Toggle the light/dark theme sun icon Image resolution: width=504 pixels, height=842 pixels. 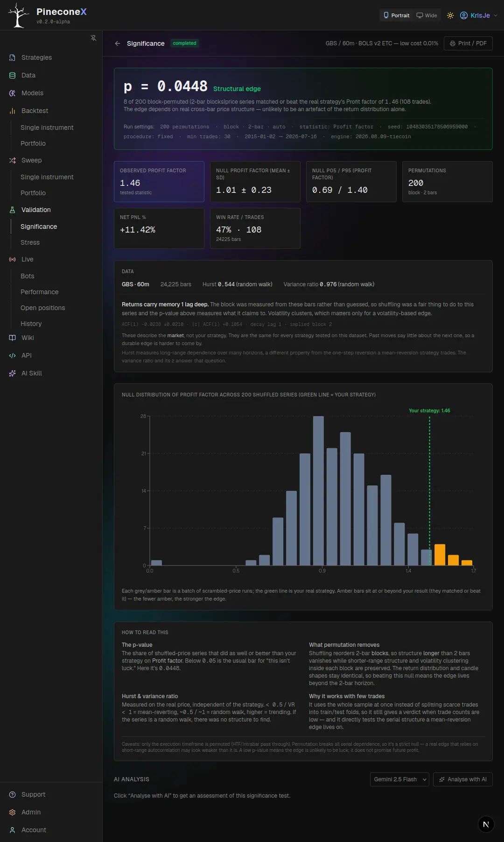(450, 15)
